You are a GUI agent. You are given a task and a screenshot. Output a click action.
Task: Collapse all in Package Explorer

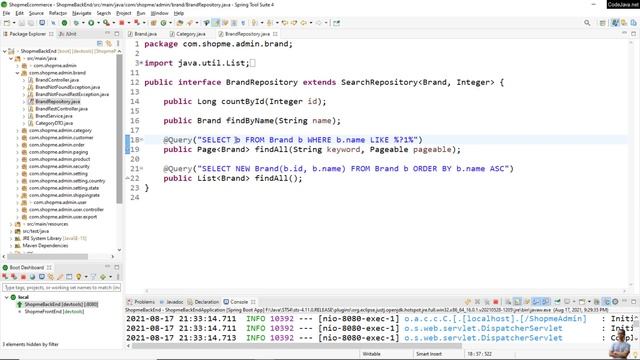tap(100, 43)
